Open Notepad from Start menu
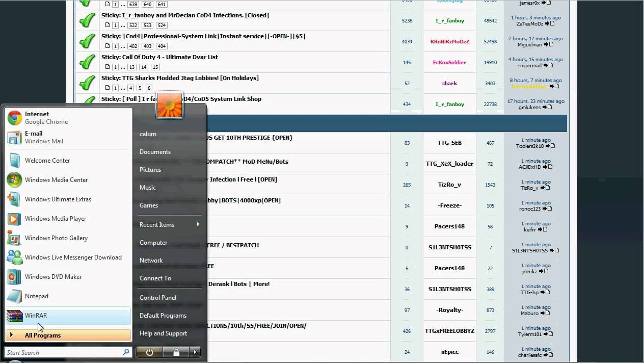 [x=68, y=296]
